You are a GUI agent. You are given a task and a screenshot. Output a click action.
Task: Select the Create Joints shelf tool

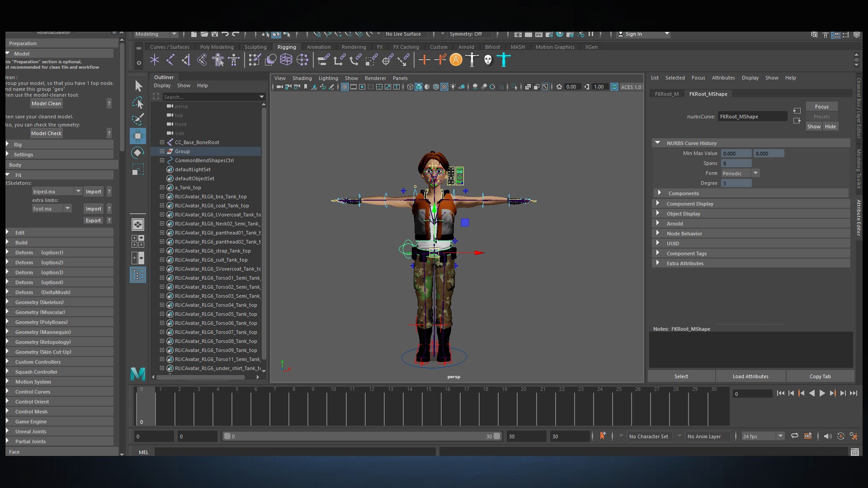tap(170, 60)
